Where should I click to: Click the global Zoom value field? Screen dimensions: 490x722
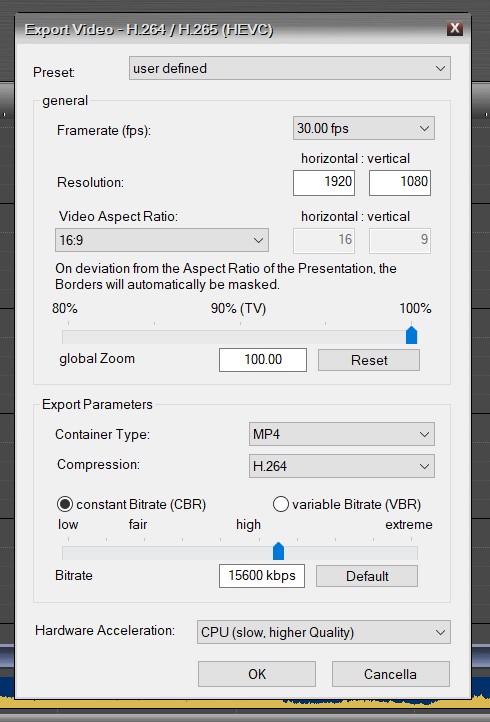click(262, 360)
